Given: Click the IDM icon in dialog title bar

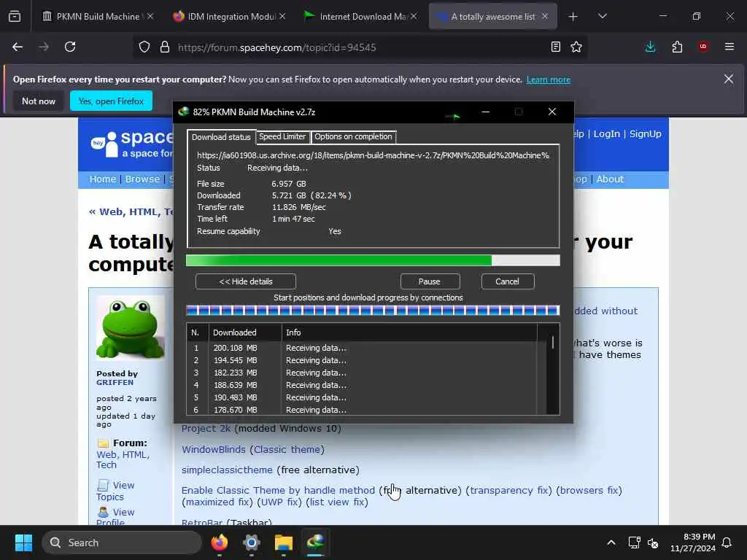Looking at the screenshot, I should point(183,112).
